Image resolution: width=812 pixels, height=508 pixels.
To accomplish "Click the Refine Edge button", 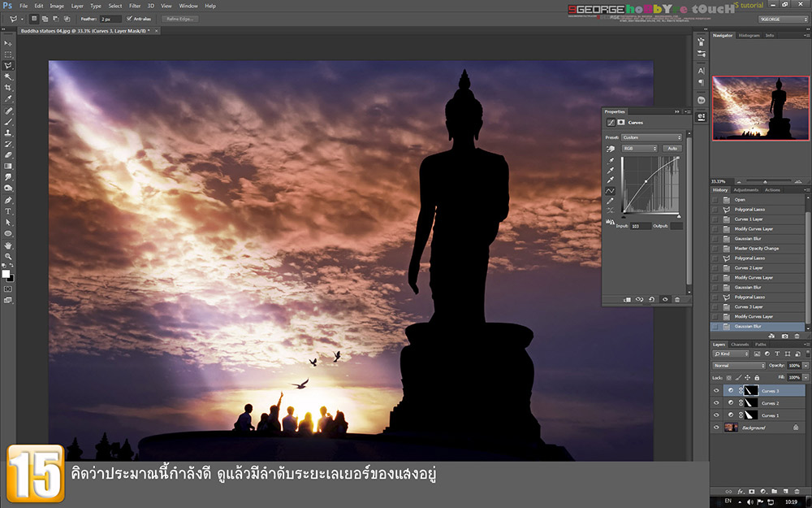I will pos(180,20).
